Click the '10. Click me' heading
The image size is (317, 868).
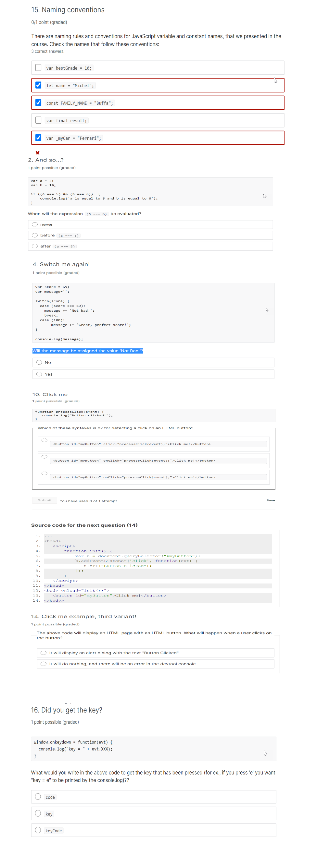click(x=50, y=395)
